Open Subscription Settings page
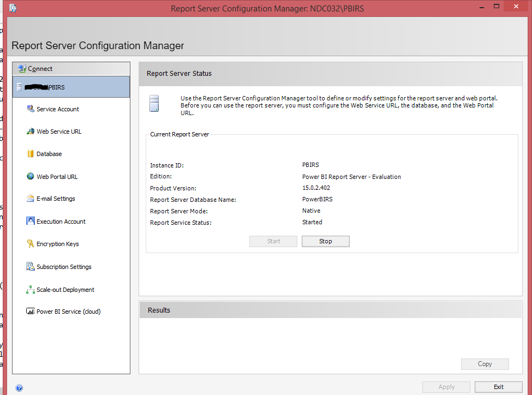The width and height of the screenshot is (532, 395). point(64,267)
